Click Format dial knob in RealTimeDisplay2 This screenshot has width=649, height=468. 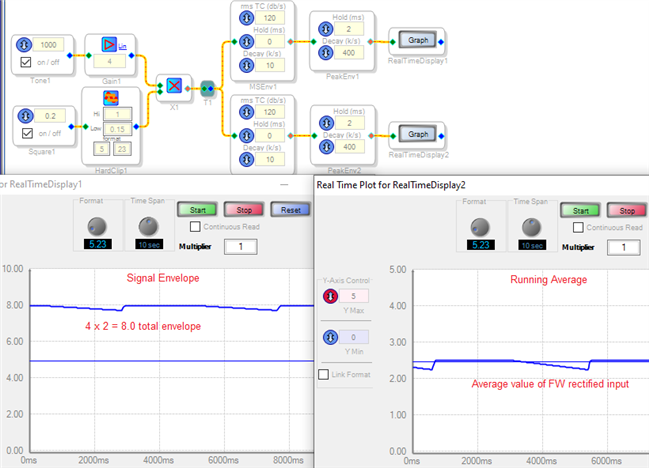click(480, 227)
